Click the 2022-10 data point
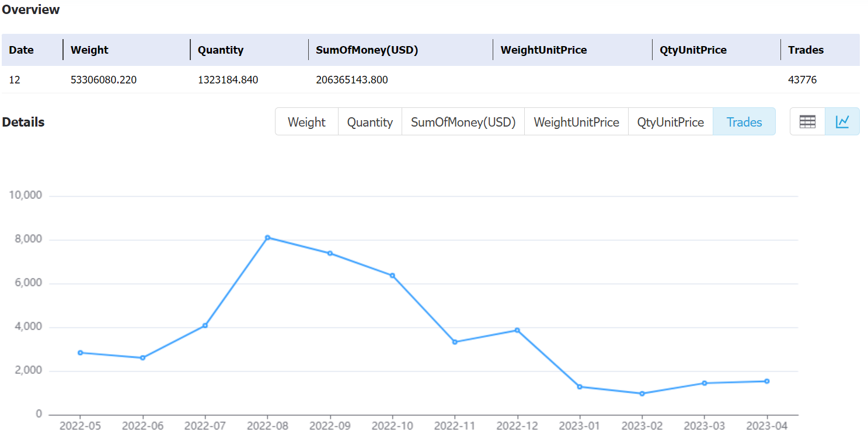 (x=392, y=275)
